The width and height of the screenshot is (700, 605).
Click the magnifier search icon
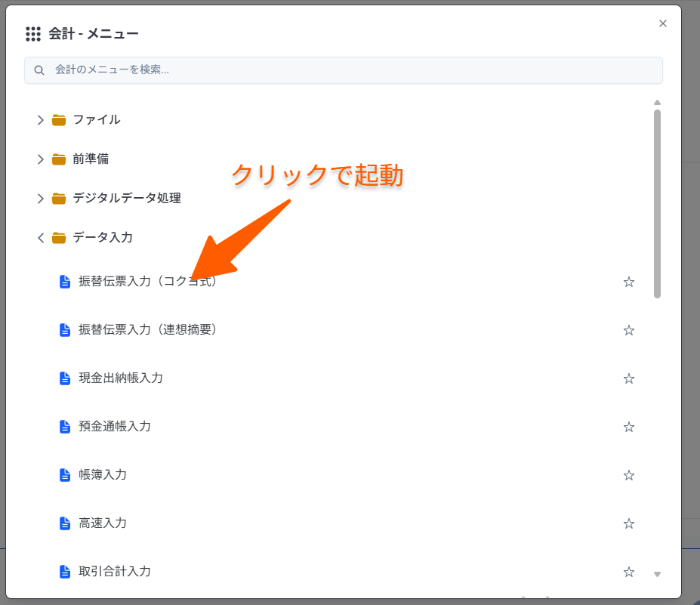(x=39, y=69)
